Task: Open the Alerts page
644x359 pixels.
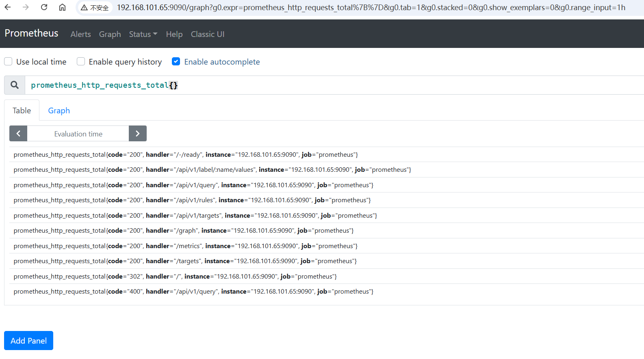Action: 80,34
